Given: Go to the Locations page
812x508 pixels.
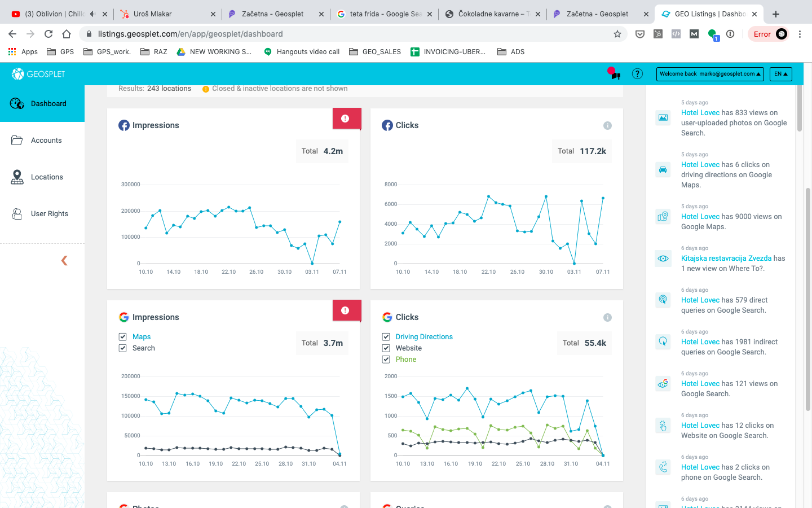Looking at the screenshot, I should 42,177.
